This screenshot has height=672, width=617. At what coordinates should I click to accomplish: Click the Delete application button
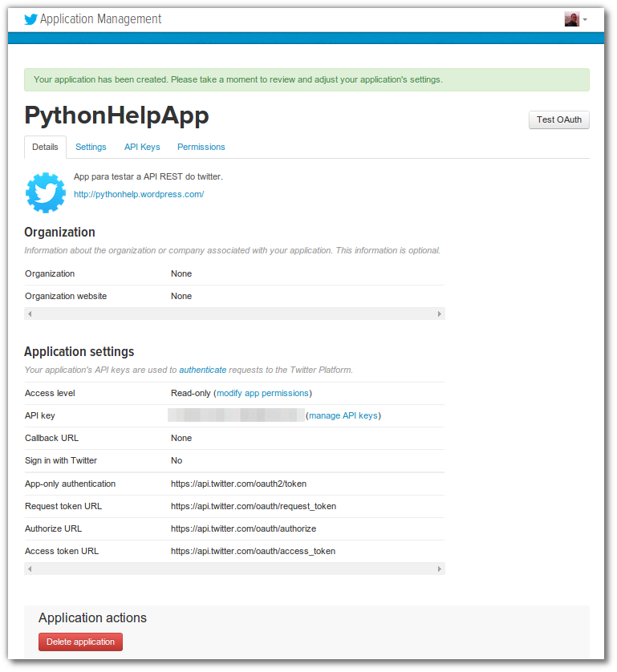coord(80,642)
